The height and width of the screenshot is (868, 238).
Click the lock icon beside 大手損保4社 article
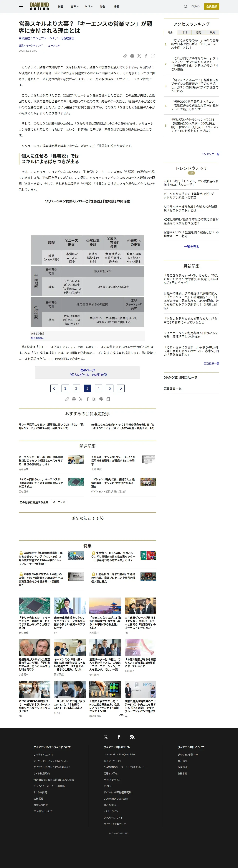[21, 574]
